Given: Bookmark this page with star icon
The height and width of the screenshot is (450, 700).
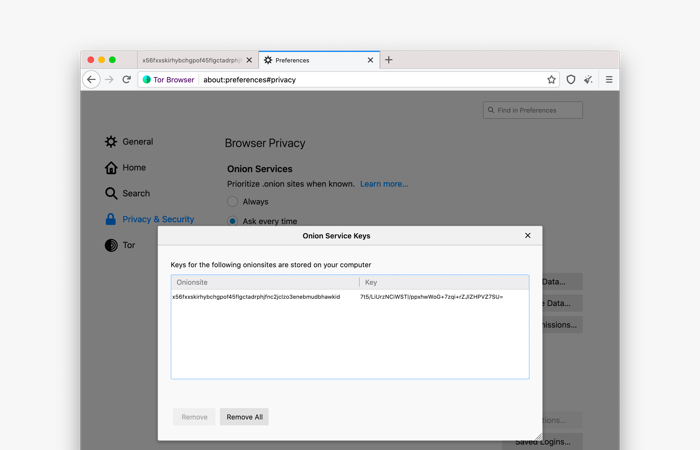Looking at the screenshot, I should click(x=551, y=80).
